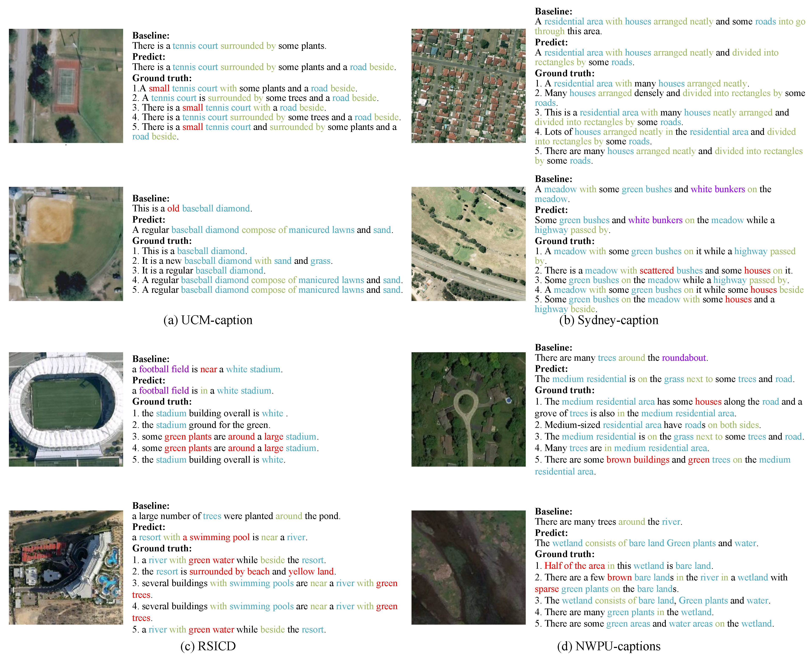Click the purple word 'roundabout' in the baseline

point(683,358)
